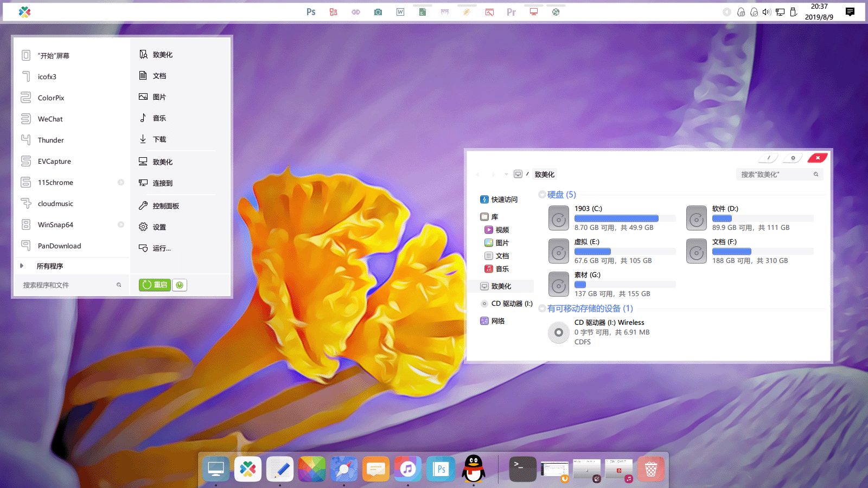Collapse the 有可移动存储的设备 group
This screenshot has width=868, height=488.
pos(542,309)
